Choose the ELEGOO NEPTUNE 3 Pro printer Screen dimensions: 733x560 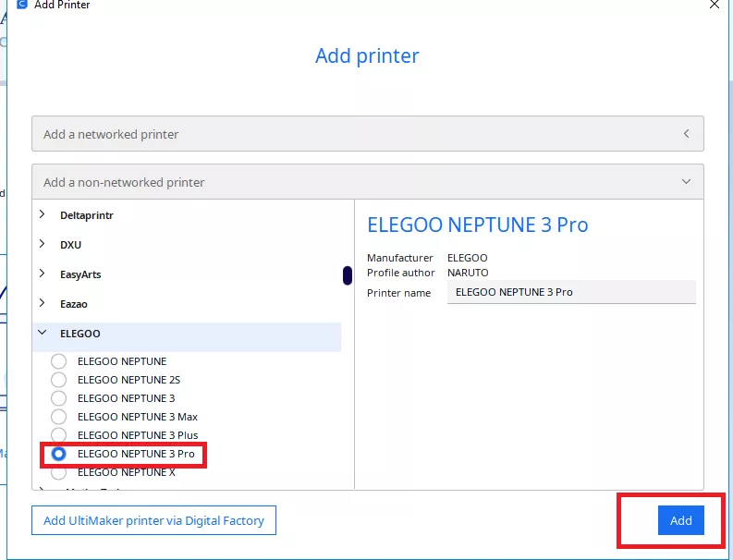click(59, 454)
